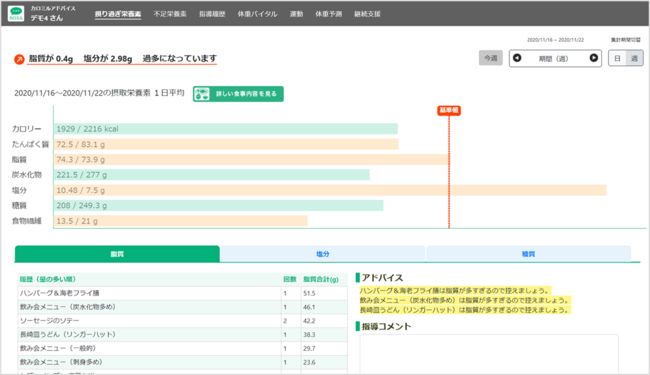Select the ハンバーグ＆海老フライ膳 row

182,293
